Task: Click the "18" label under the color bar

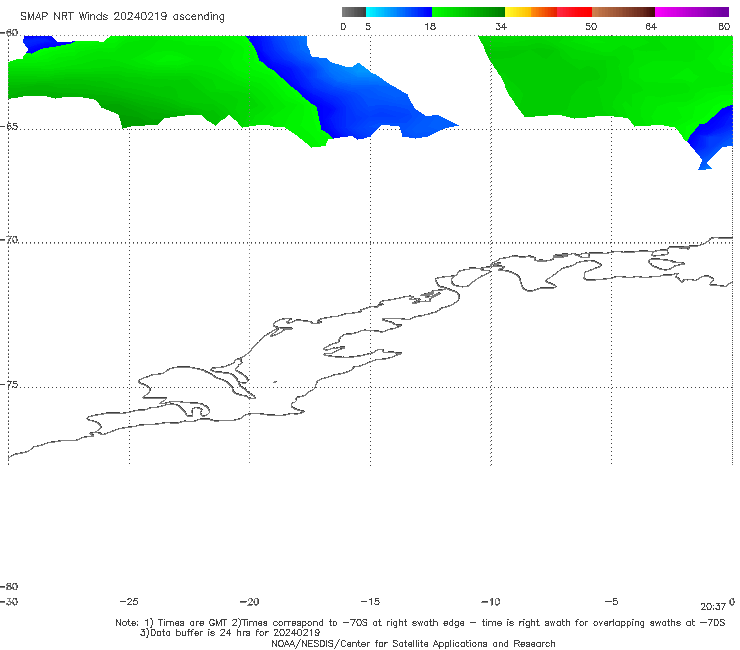Action: (x=430, y=26)
